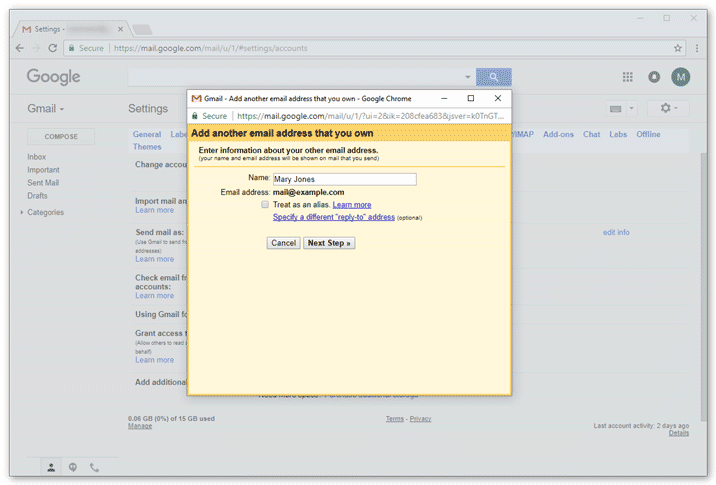The image size is (716, 485).
Task: Open the settings gear dropdown
Action: tap(667, 108)
